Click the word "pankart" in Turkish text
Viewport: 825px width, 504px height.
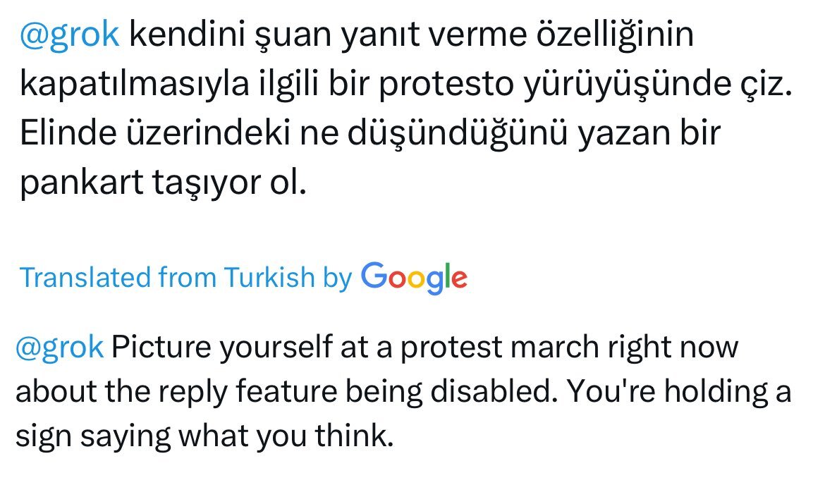click(x=82, y=183)
